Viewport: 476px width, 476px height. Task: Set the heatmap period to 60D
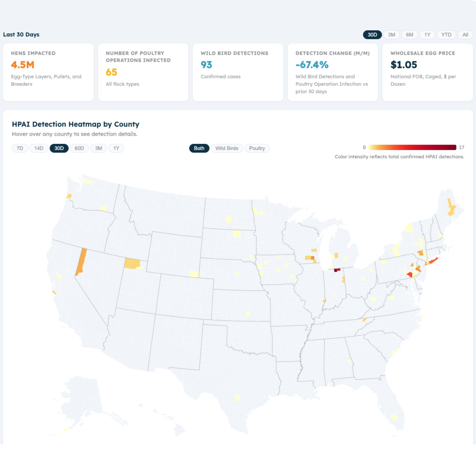pyautogui.click(x=79, y=148)
